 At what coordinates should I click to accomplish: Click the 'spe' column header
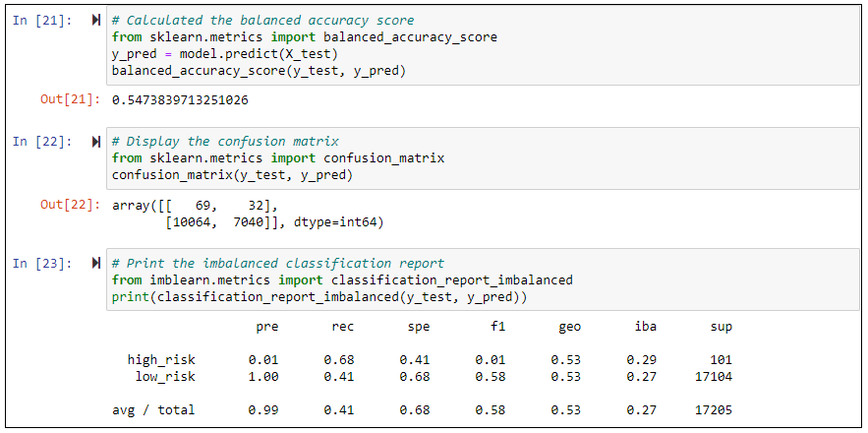click(419, 327)
